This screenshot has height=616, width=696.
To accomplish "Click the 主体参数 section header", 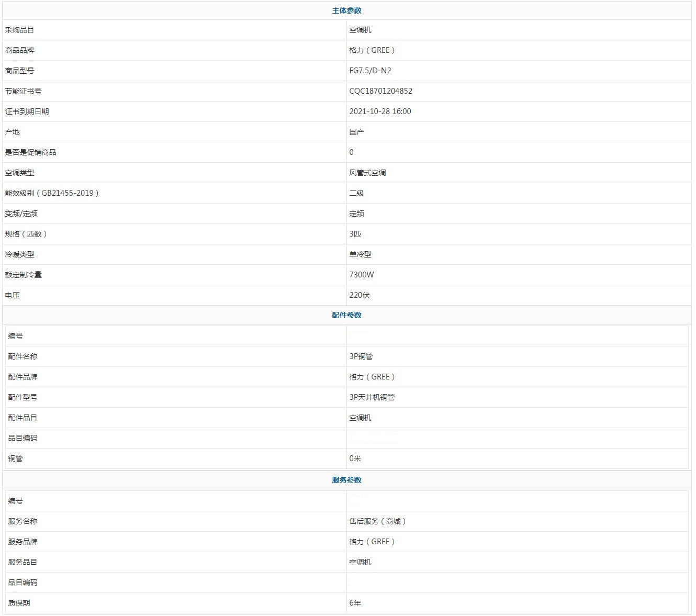I will (x=346, y=10).
